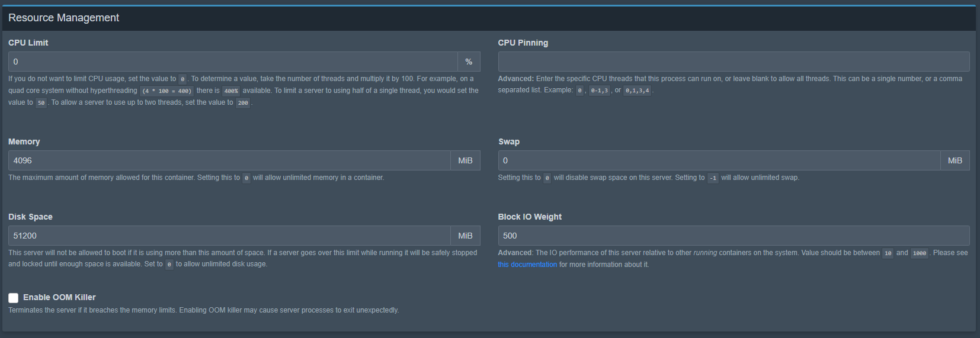Click the MiB unit badge beside Disk Space
980x338 pixels.
point(465,236)
